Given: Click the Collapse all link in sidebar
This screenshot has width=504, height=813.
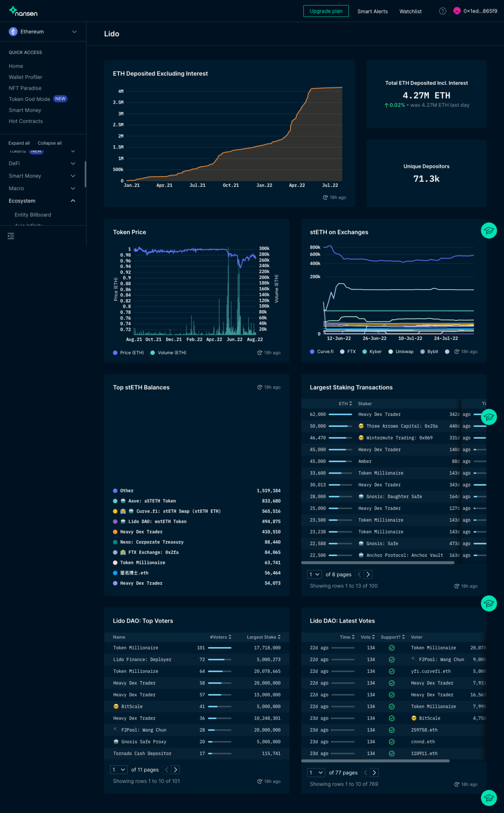Looking at the screenshot, I should [x=50, y=143].
